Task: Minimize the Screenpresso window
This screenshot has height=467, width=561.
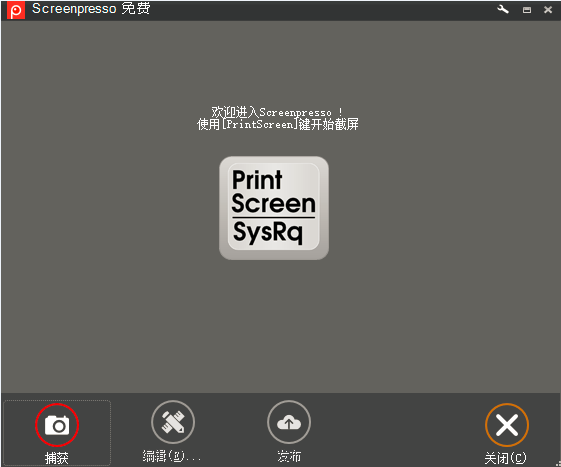Action: point(527,10)
